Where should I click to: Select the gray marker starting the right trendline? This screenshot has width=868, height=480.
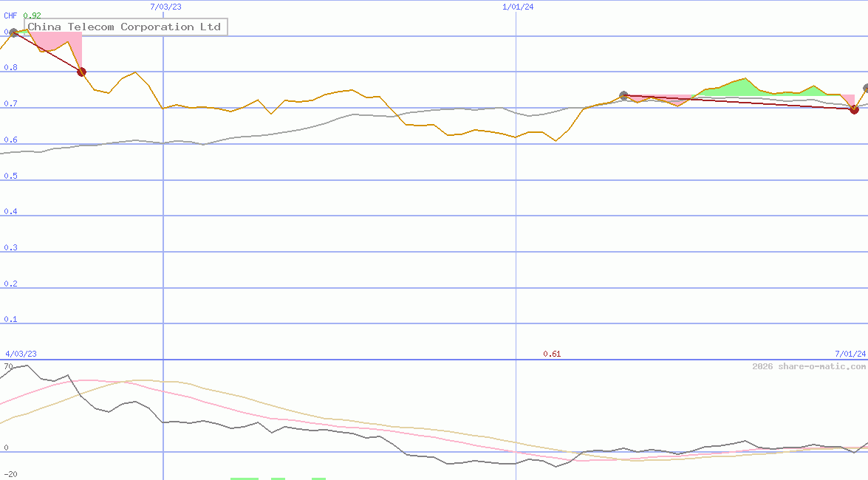click(623, 95)
